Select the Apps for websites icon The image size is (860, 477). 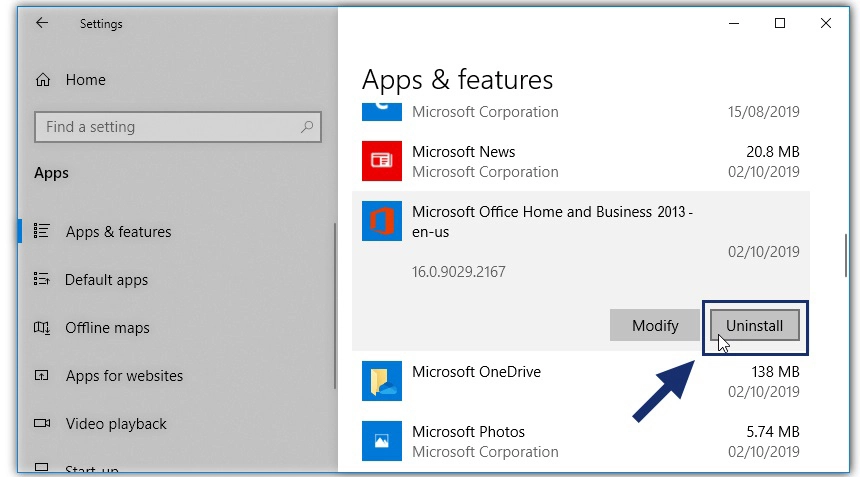click(42, 376)
